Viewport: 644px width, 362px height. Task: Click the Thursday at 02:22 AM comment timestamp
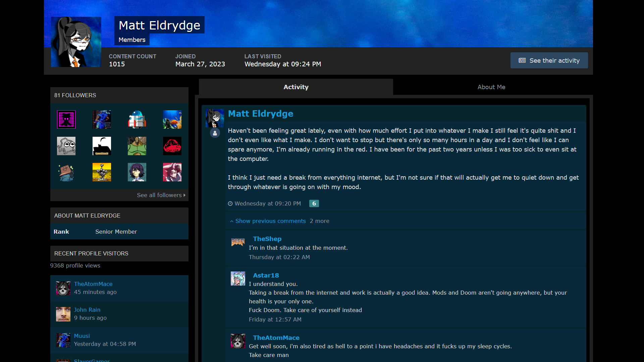pos(279,257)
